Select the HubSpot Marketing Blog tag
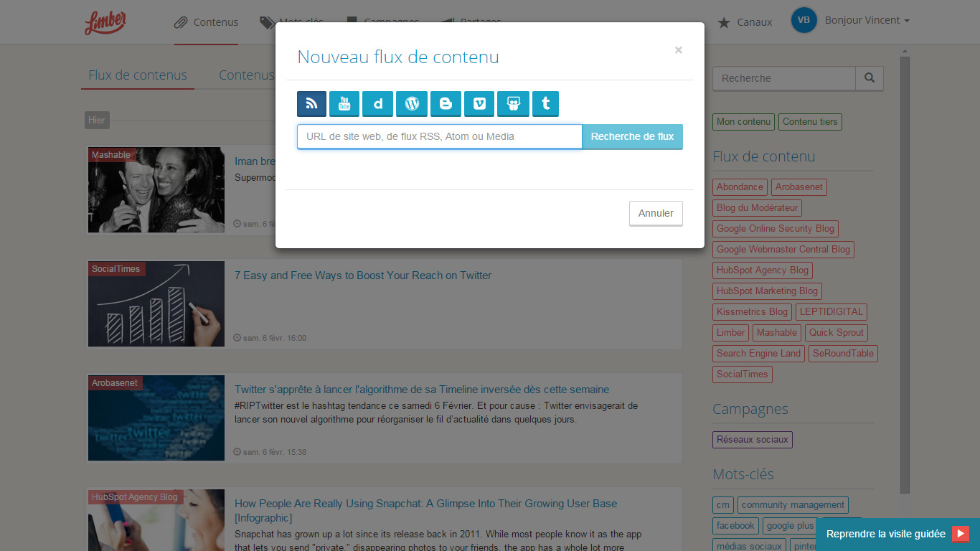The image size is (980, 551). 767,291
